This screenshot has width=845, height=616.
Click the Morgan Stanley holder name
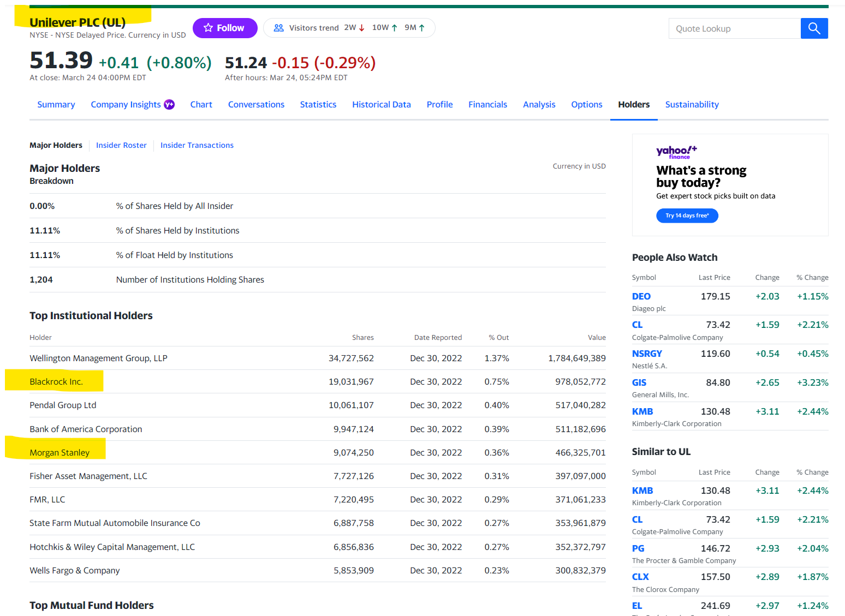pos(59,452)
